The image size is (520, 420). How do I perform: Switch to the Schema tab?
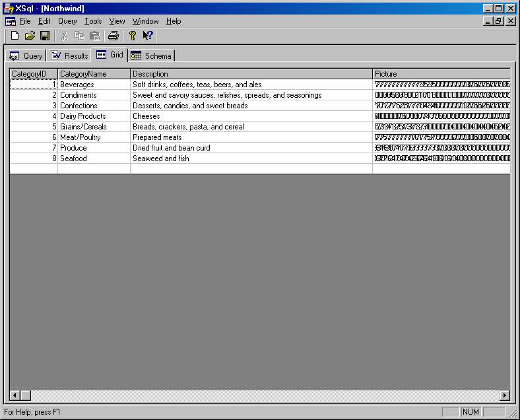[x=151, y=55]
